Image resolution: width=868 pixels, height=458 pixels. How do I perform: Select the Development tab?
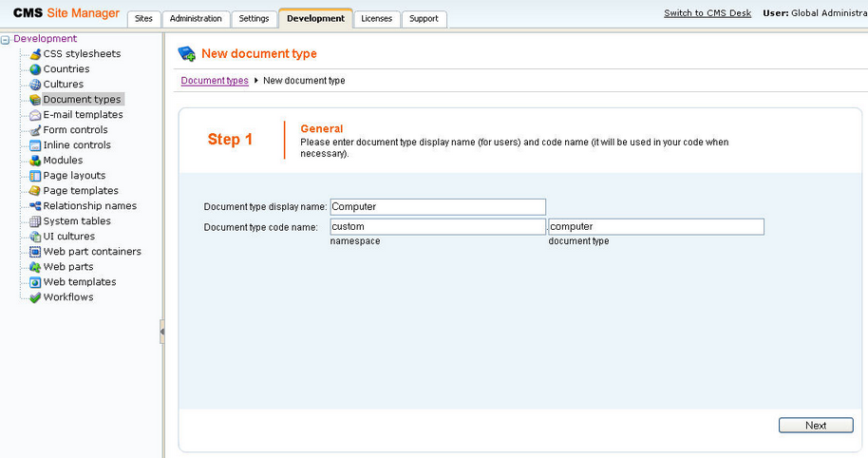pyautogui.click(x=315, y=18)
